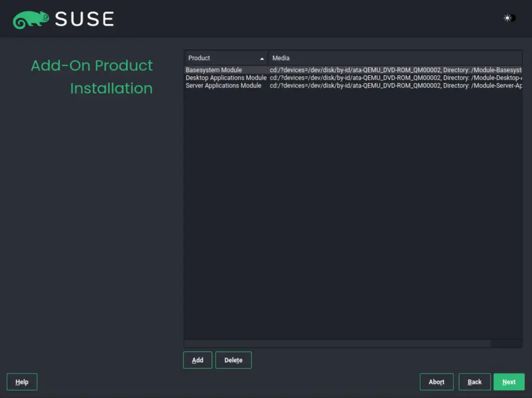This screenshot has width=532, height=398.
Task: Abort the add-on installation
Action: tap(436, 381)
